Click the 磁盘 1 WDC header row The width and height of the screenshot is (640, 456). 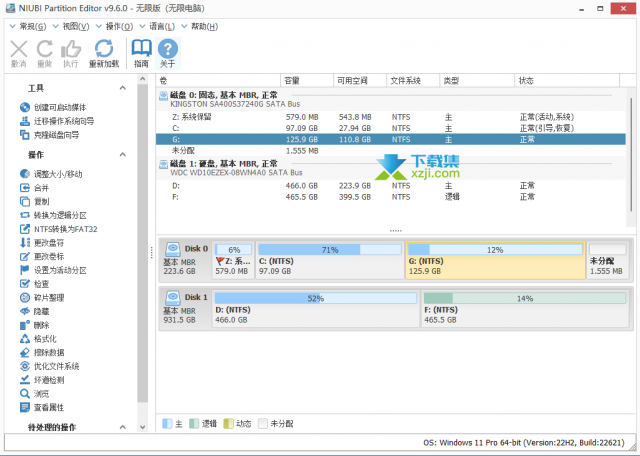pyautogui.click(x=391, y=168)
